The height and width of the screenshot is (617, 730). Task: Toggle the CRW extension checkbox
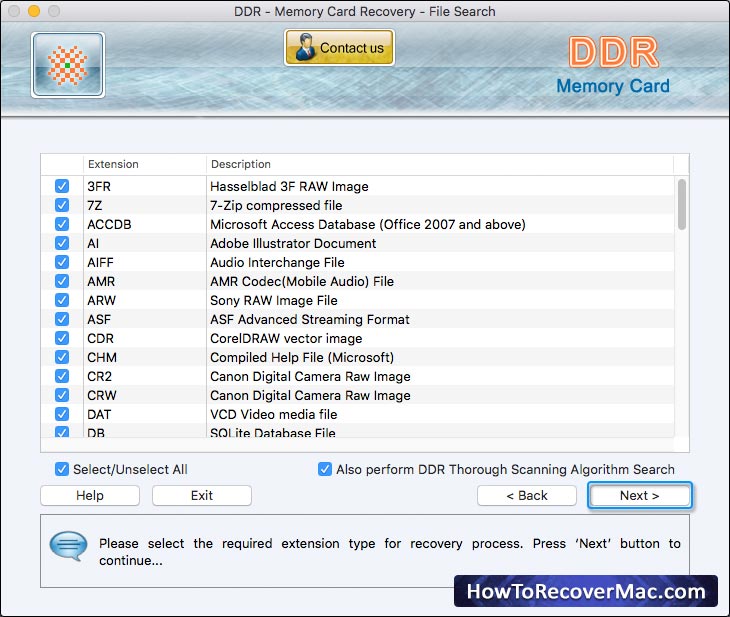coord(62,395)
